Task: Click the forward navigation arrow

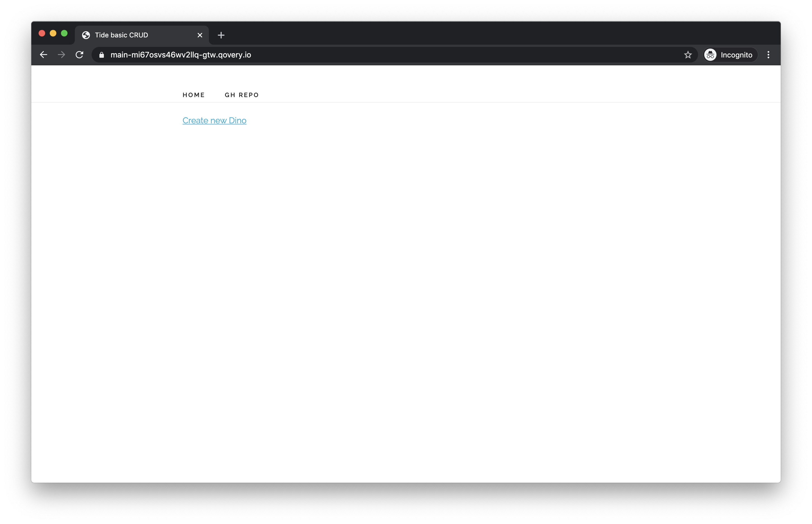Action: tap(61, 55)
